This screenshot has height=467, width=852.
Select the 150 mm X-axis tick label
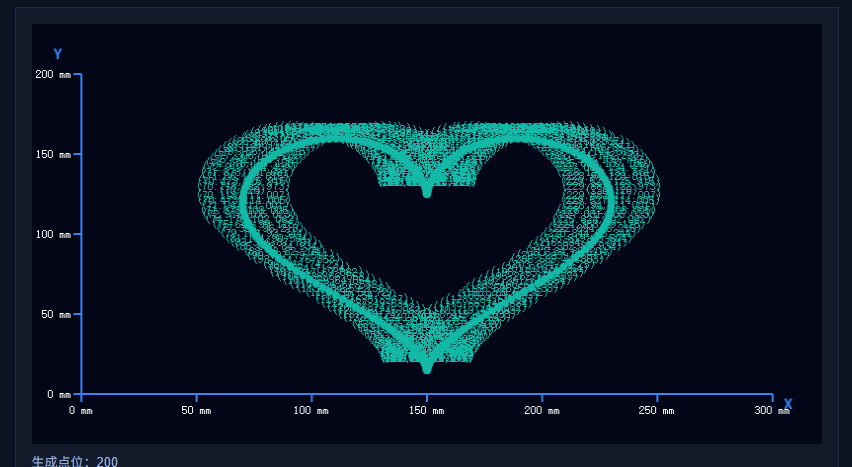click(x=427, y=411)
